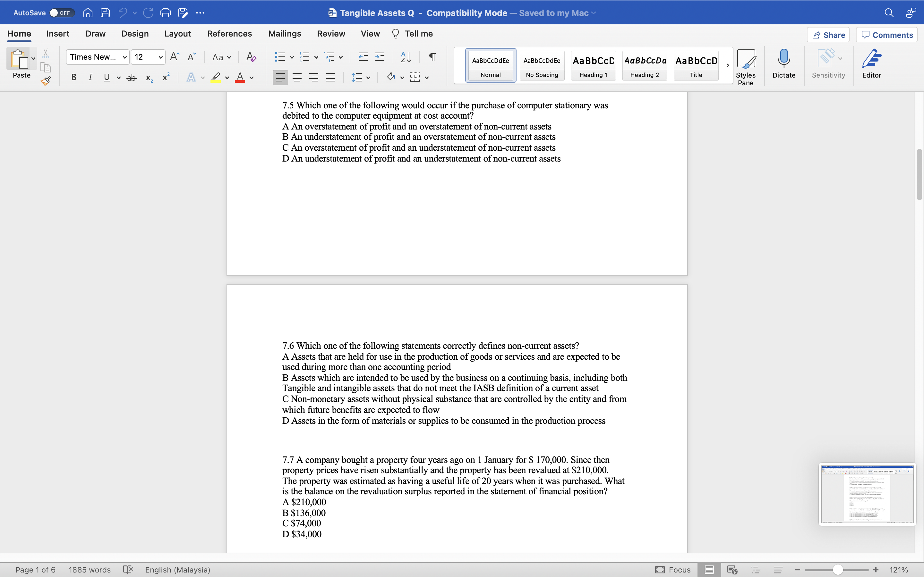
Task: Click the zoom slider handle
Action: [838, 570]
